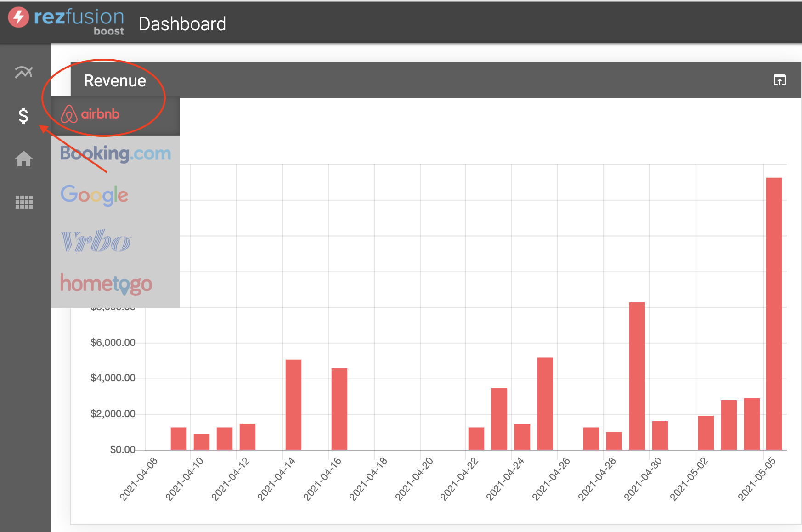Image resolution: width=802 pixels, height=532 pixels.
Task: Click the 2021-04-18 date label
Action: tap(368, 479)
